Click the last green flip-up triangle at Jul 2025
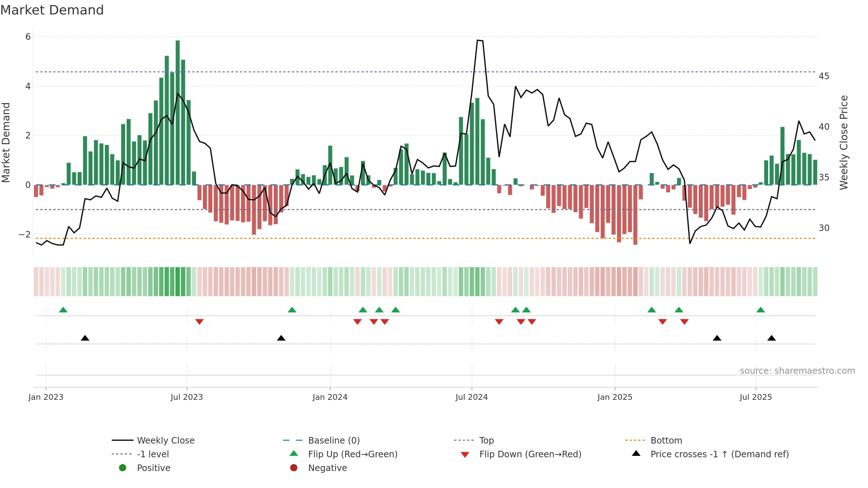The width and height of the screenshot is (868, 488). pyautogui.click(x=761, y=310)
